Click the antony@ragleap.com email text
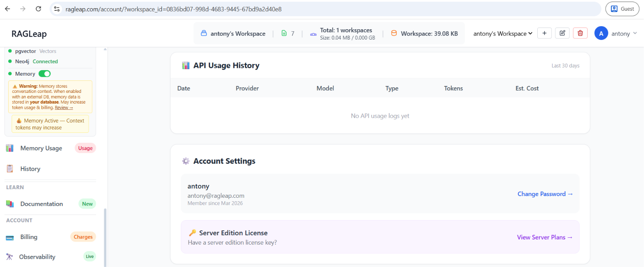This screenshot has height=267, width=644. 216,196
